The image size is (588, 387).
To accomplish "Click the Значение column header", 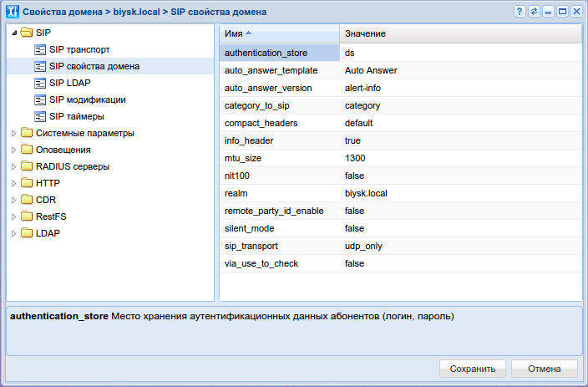I will point(459,33).
